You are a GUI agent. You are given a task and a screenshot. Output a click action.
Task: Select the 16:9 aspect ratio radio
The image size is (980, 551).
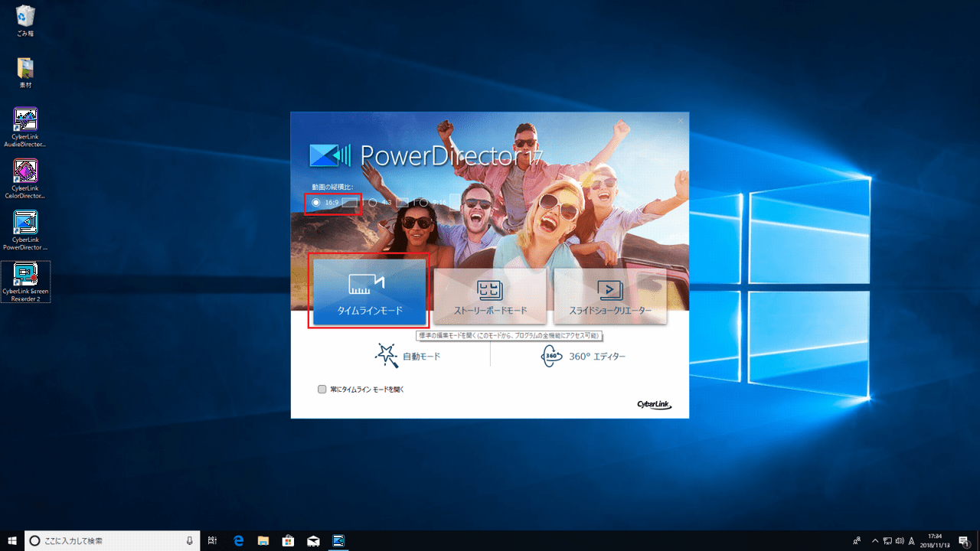tap(316, 203)
